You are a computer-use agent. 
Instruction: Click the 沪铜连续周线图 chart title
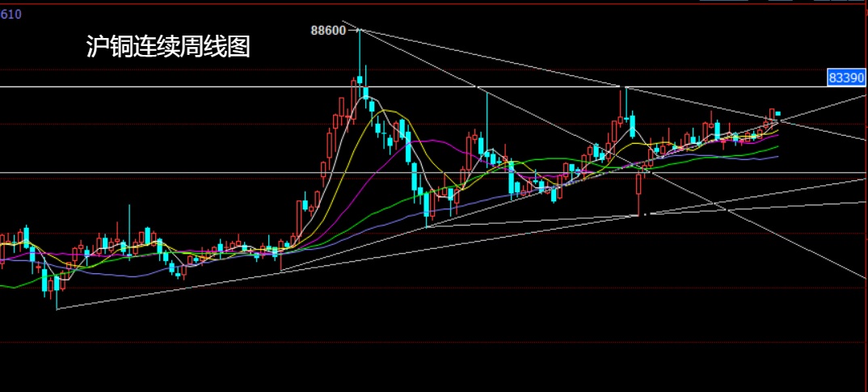click(x=168, y=47)
